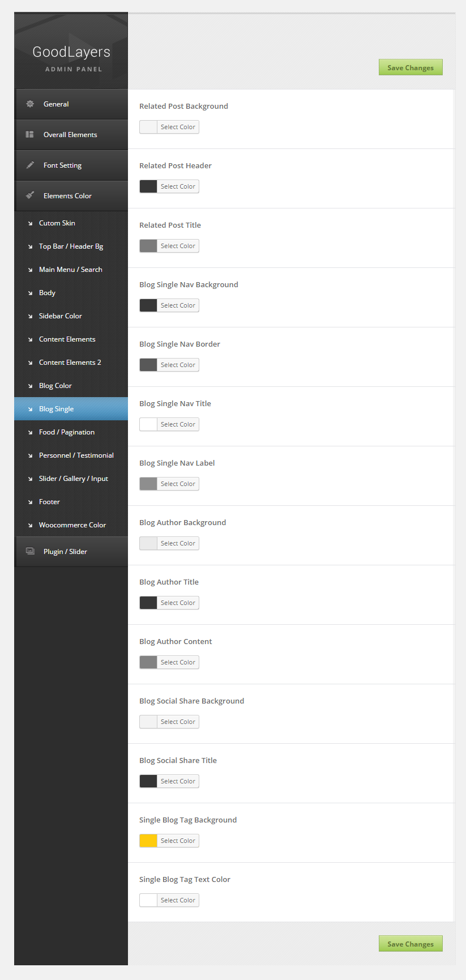Click the arrow icon beside Blog Color
466x980 pixels.
30,386
